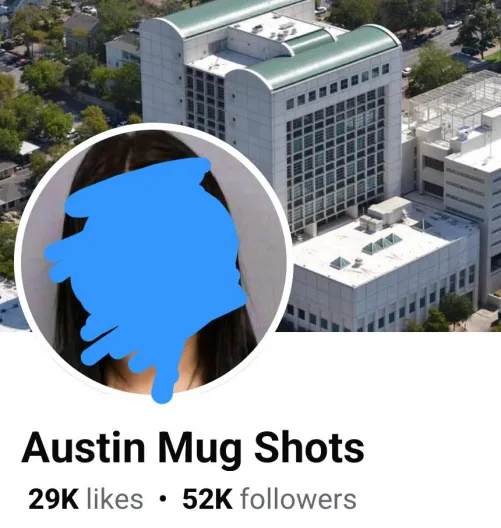Click the bold "52K" number
Image resolution: width=501 pixels, height=528 pixels.
pos(207,499)
